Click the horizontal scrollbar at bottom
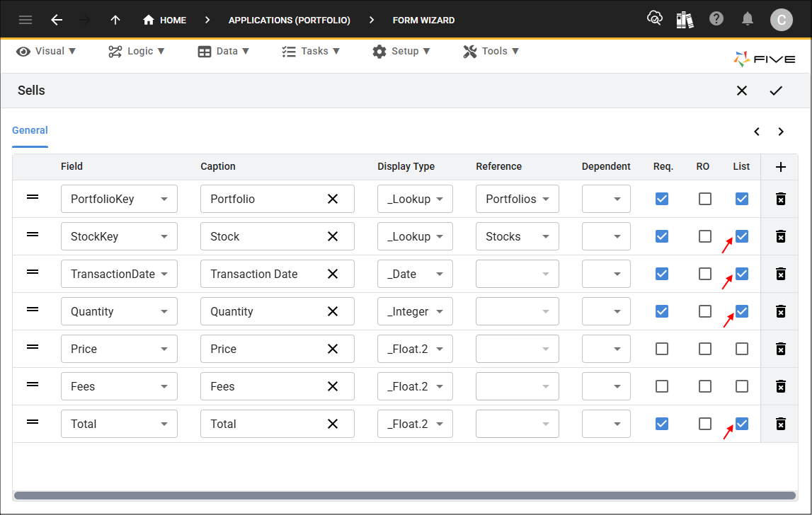The image size is (812, 515). click(405, 496)
